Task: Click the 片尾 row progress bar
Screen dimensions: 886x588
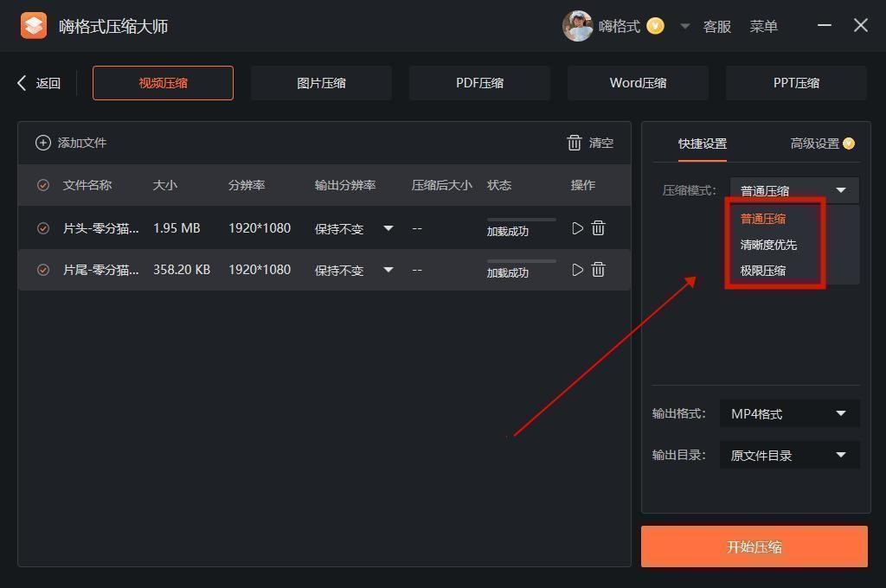Action: [x=522, y=261]
